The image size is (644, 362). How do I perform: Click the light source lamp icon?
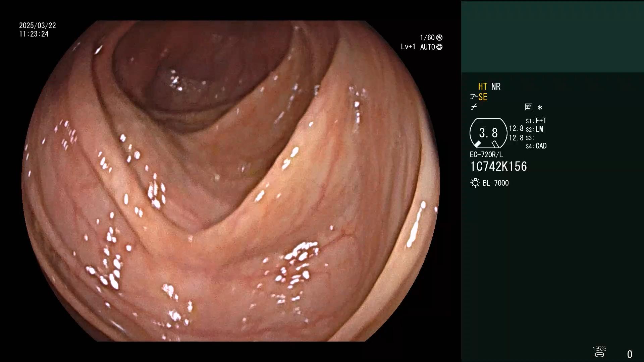point(475,183)
